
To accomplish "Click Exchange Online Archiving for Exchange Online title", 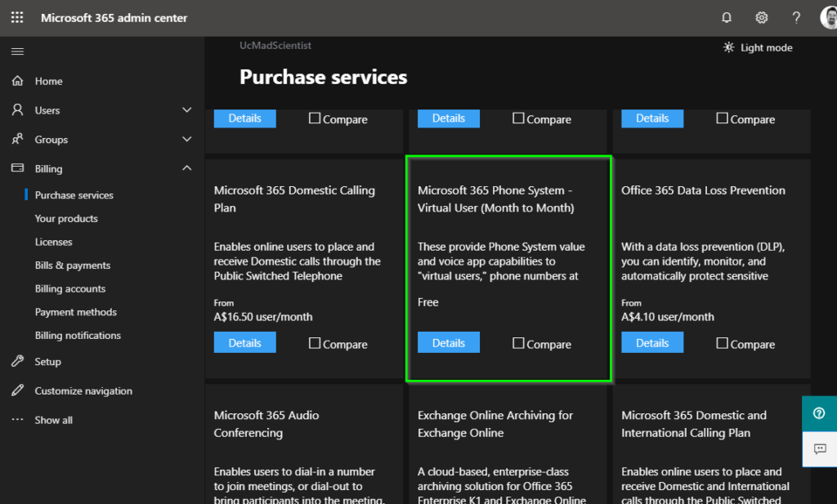I will [x=495, y=424].
